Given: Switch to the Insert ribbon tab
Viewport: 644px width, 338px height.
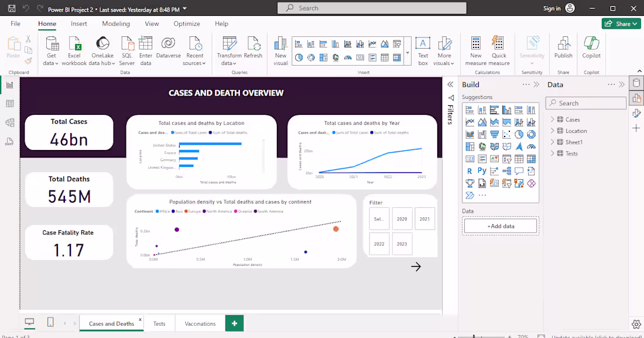Looking at the screenshot, I should 79,23.
